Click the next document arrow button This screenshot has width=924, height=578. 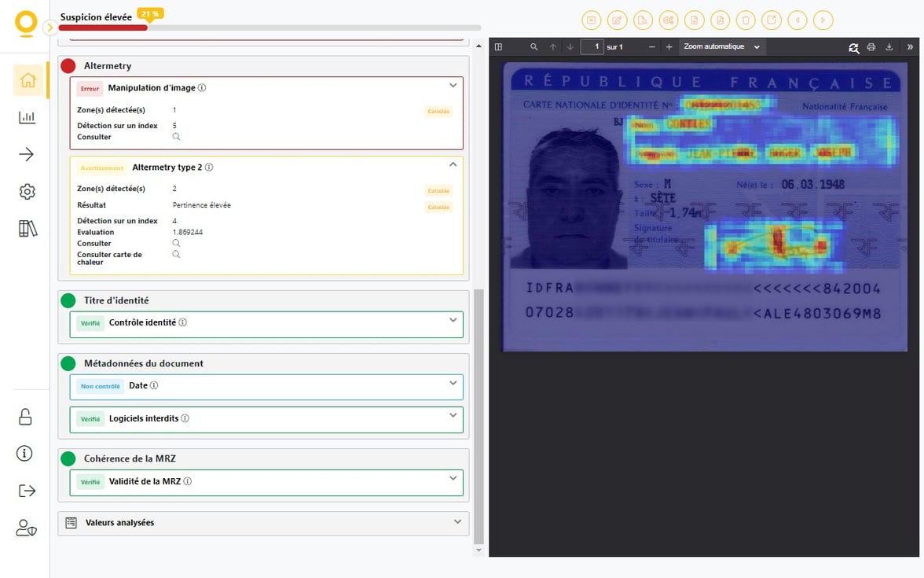823,20
